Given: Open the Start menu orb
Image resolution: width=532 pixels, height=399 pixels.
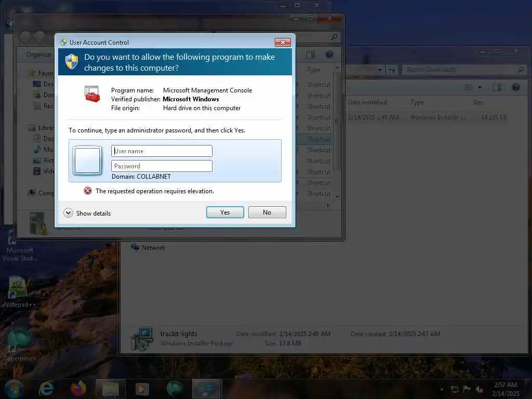Looking at the screenshot, I should click(13, 389).
